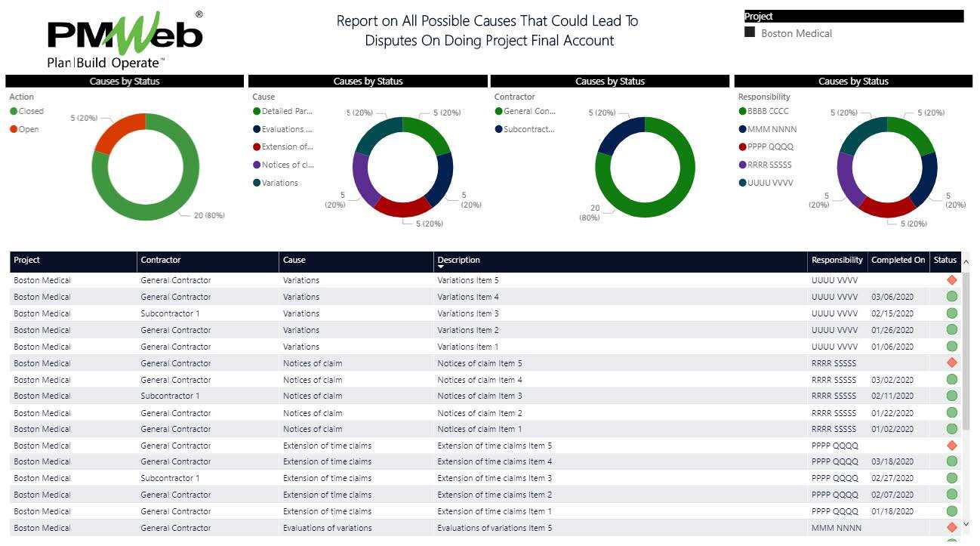Sort table by Contractor column header

[161, 260]
